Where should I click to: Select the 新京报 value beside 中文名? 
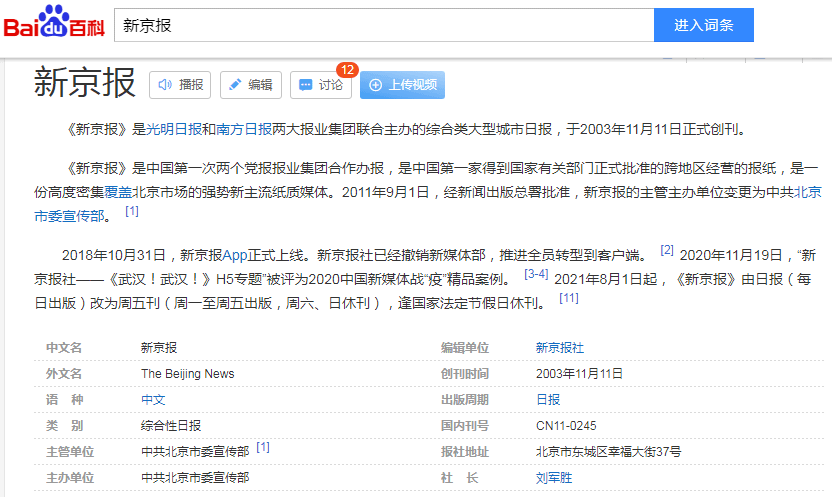tap(159, 347)
